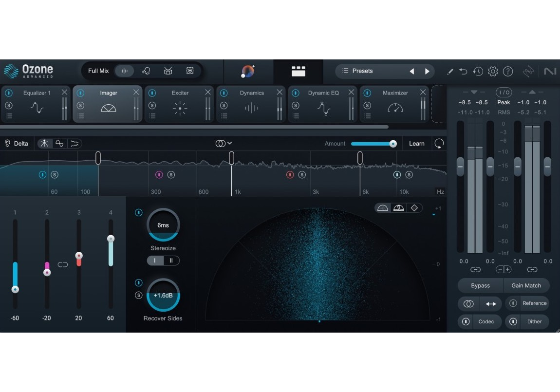The height and width of the screenshot is (392, 560).
Task: Toggle power for the Exciter module
Action: pyautogui.click(x=152, y=93)
